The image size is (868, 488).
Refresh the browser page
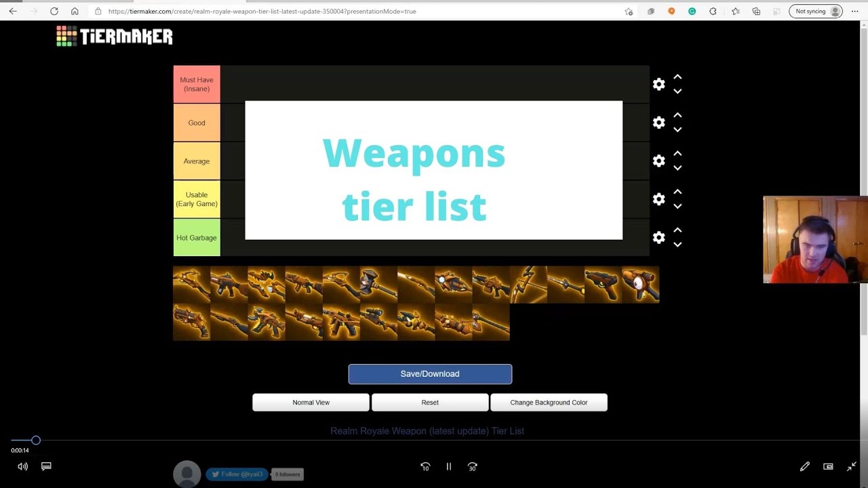tap(54, 11)
